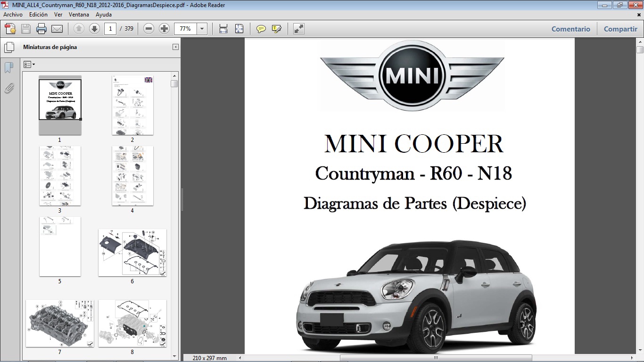Screen dimensions: 644x362
Task: Add a sticky note comment
Action: click(261, 29)
